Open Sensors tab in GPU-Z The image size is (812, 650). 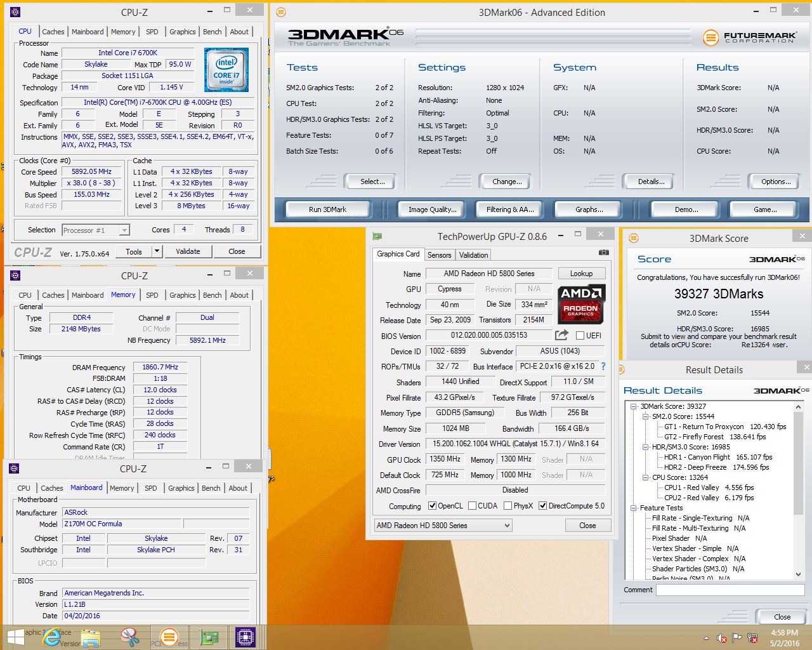coord(439,255)
